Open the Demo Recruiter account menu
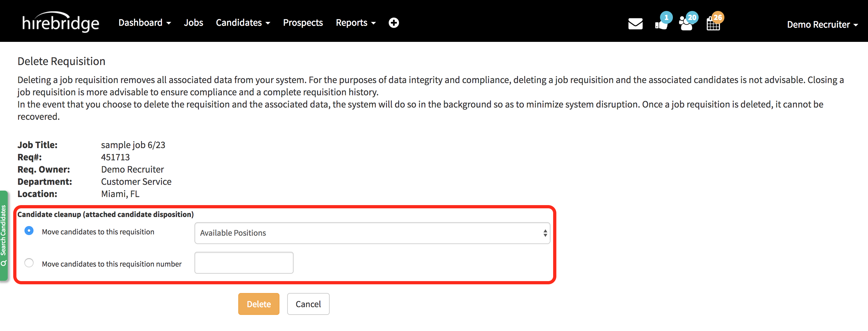 (x=822, y=24)
